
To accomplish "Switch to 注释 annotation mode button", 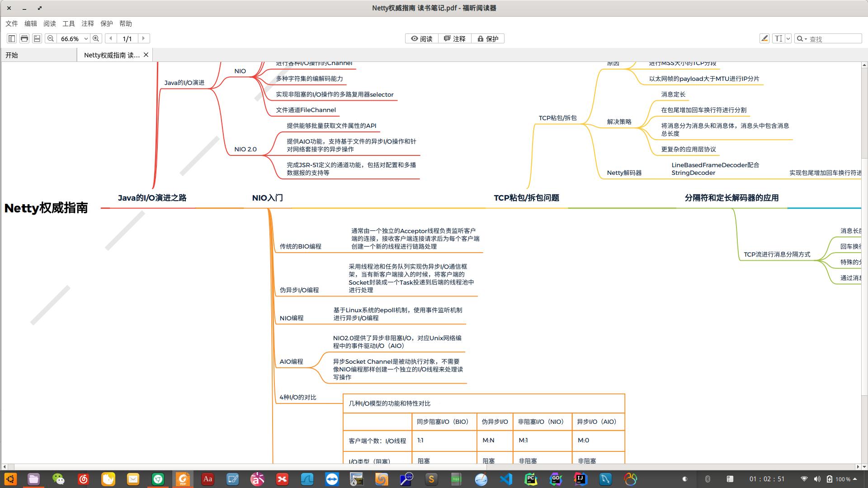I will pos(455,39).
